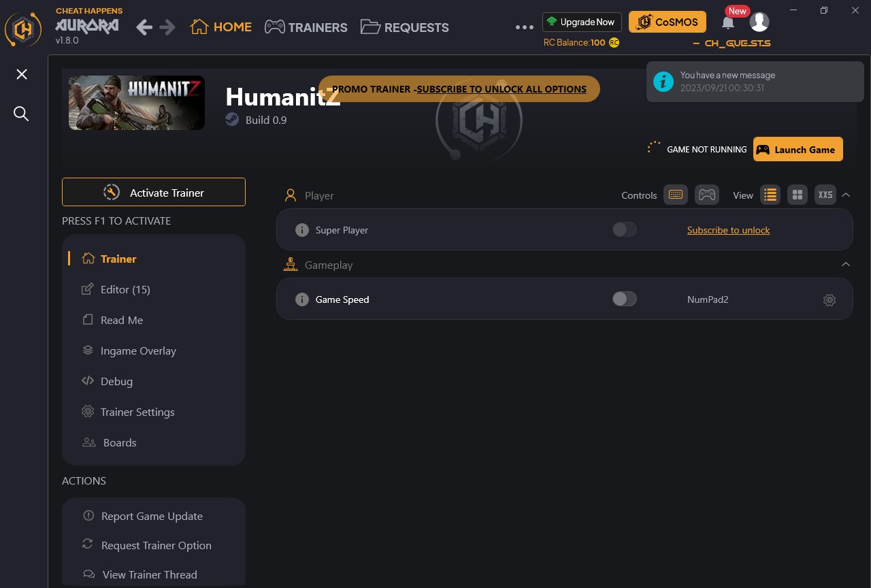The image size is (871, 588).
Task: Show info for Game Speed
Action: [x=302, y=299]
